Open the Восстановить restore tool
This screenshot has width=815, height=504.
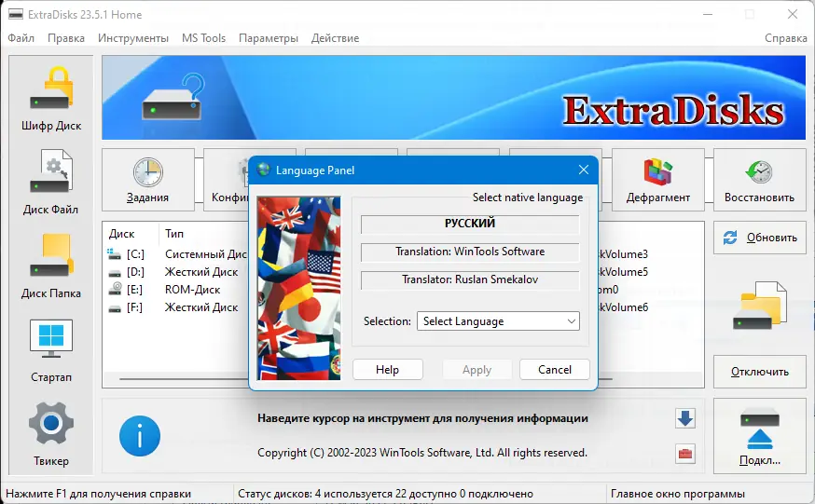pyautogui.click(x=759, y=180)
